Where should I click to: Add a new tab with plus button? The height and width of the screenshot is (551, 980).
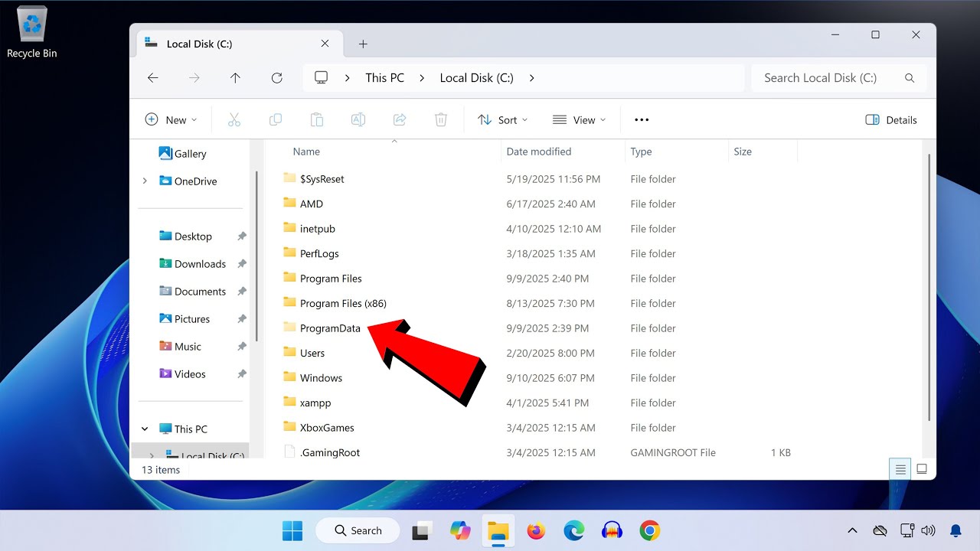pos(363,44)
